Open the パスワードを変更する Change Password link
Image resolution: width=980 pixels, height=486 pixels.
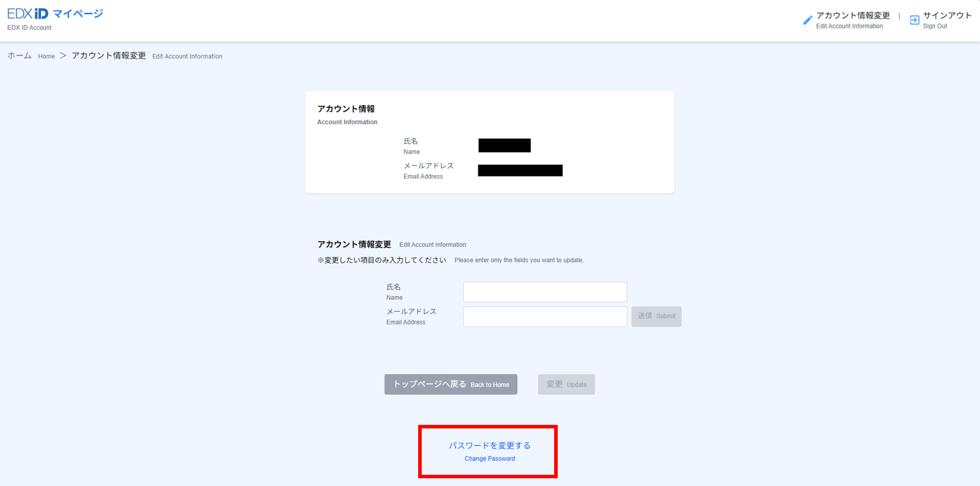489,446
